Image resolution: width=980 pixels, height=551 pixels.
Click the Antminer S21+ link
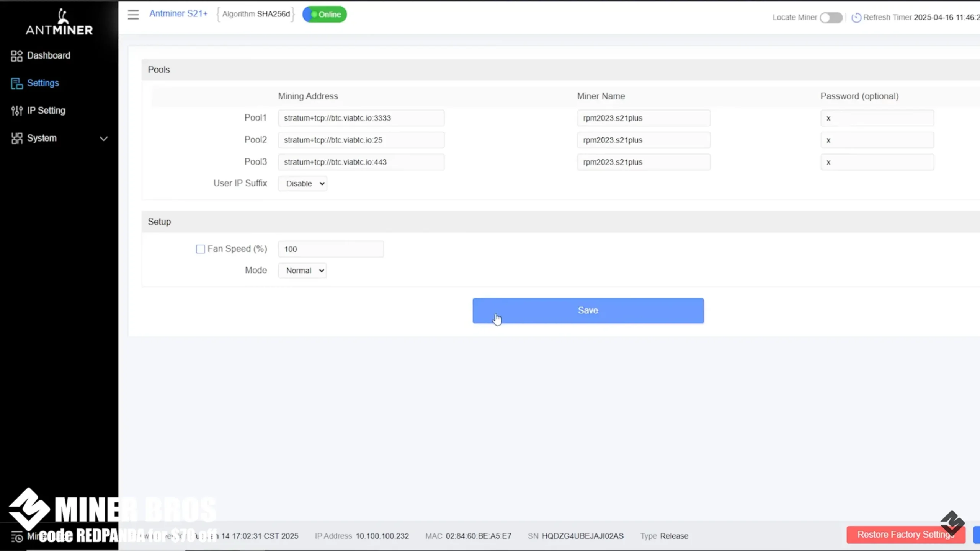click(x=178, y=14)
